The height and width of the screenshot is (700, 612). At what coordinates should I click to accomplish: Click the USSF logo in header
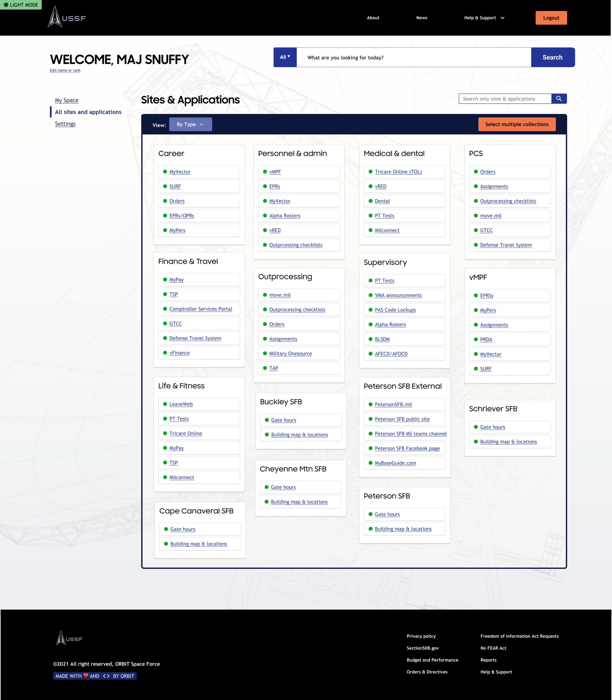tap(67, 17)
